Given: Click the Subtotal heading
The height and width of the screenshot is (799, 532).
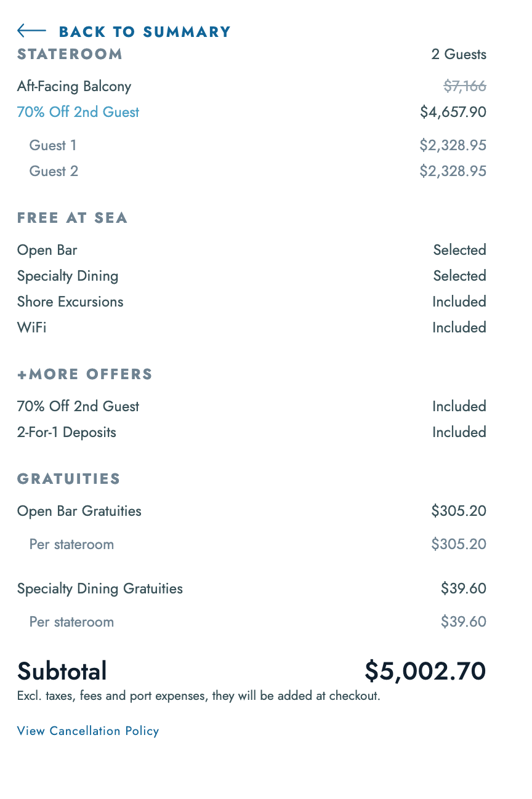Looking at the screenshot, I should [x=62, y=671].
